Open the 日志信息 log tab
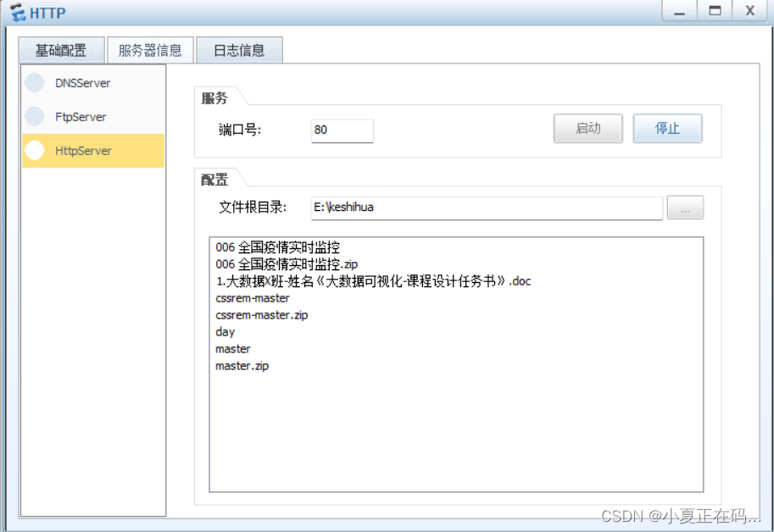Screen dimensions: 774x532 [x=240, y=50]
